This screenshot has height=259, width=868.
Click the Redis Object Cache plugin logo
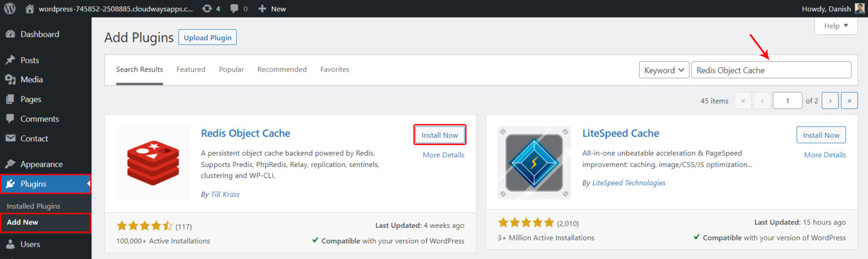point(153,163)
